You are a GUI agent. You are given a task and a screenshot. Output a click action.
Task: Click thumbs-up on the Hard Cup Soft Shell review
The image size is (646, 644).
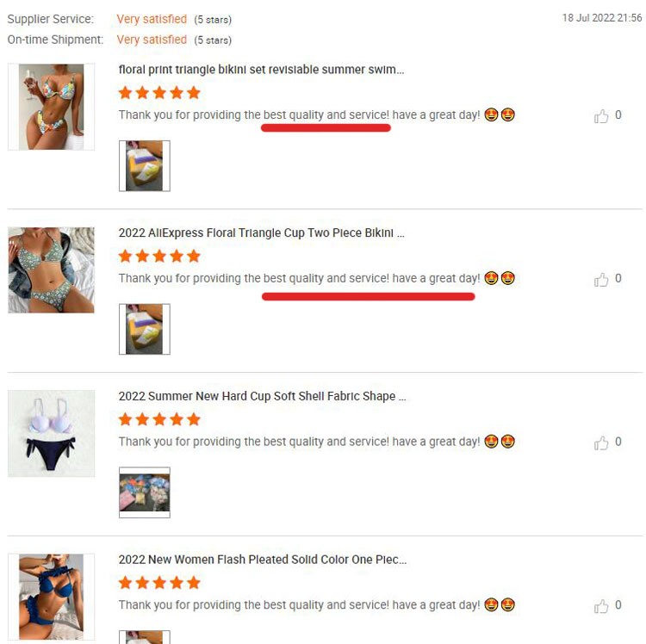pyautogui.click(x=601, y=443)
